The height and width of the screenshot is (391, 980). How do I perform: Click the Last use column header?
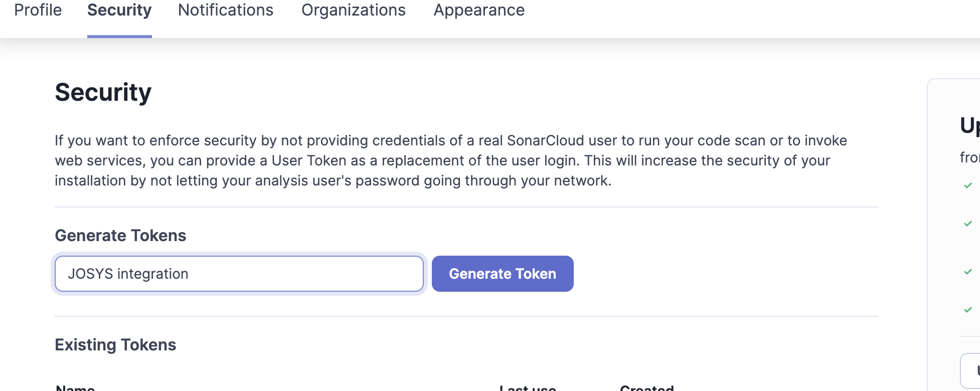click(528, 387)
